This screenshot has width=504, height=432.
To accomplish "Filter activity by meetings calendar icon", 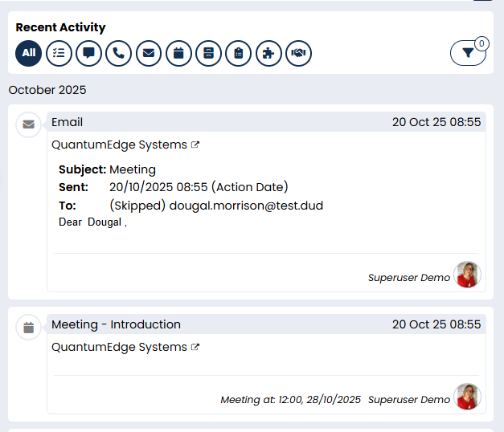I will [x=178, y=54].
